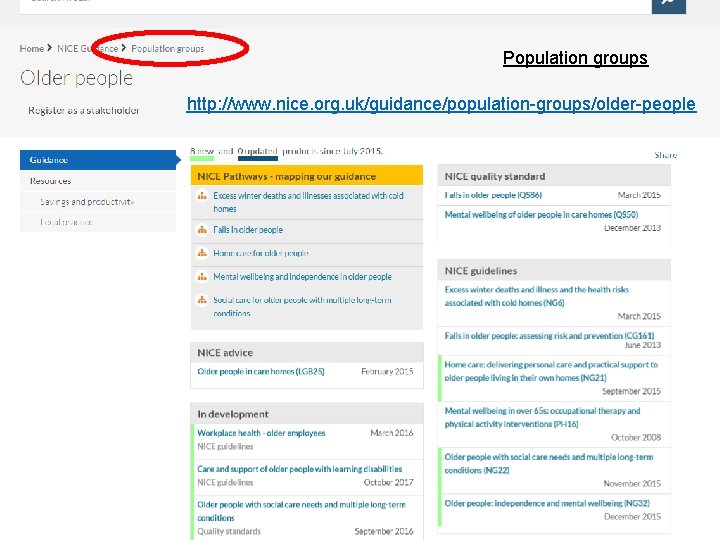The width and height of the screenshot is (720, 540).
Task: Click pathway icon beside Mental wellbeing and independence
Action: tap(202, 277)
